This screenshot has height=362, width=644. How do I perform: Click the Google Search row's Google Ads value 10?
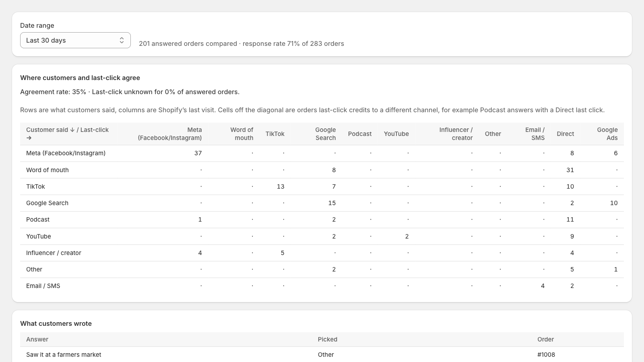[x=614, y=203]
